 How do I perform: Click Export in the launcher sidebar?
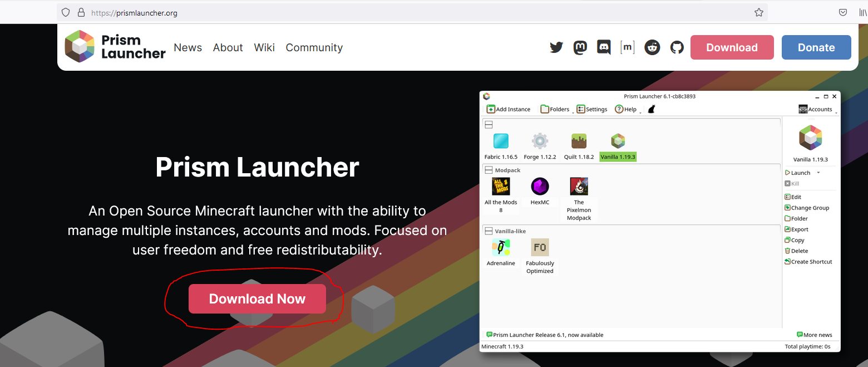[796, 229]
